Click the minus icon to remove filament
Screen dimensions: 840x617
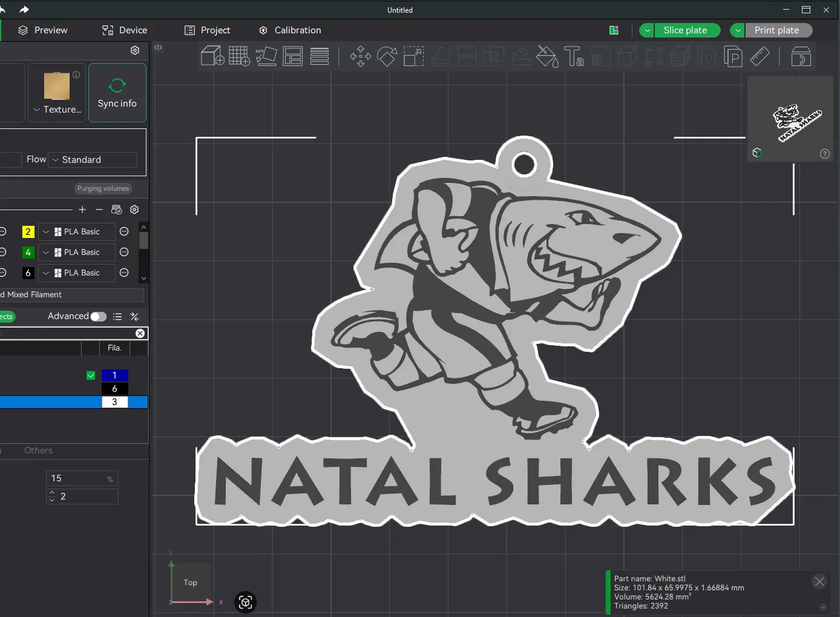[99, 210]
